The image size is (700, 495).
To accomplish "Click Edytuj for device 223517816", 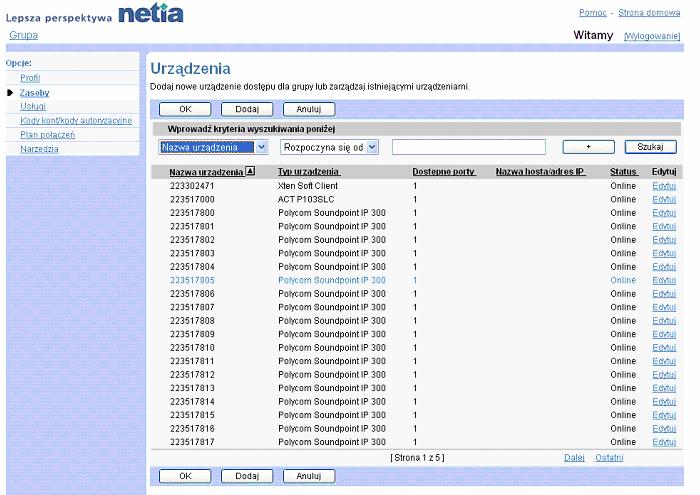I will pos(664,428).
